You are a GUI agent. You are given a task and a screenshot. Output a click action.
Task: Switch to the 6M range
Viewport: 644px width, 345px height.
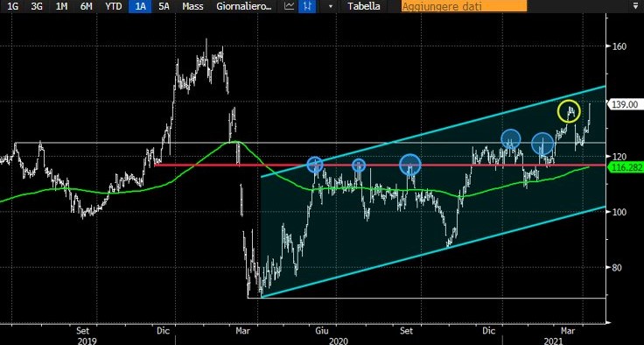[x=87, y=6]
